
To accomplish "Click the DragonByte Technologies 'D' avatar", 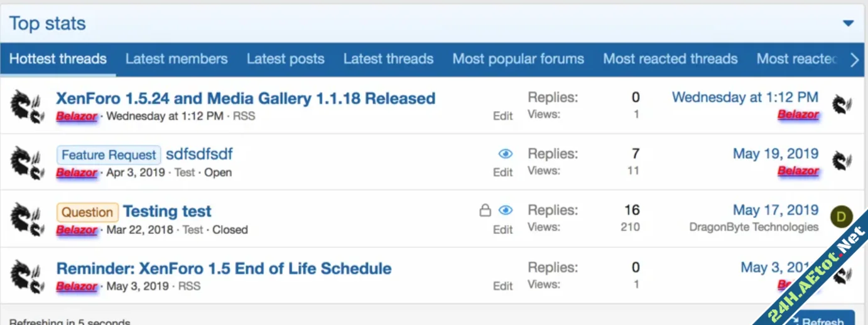I will pos(841,217).
